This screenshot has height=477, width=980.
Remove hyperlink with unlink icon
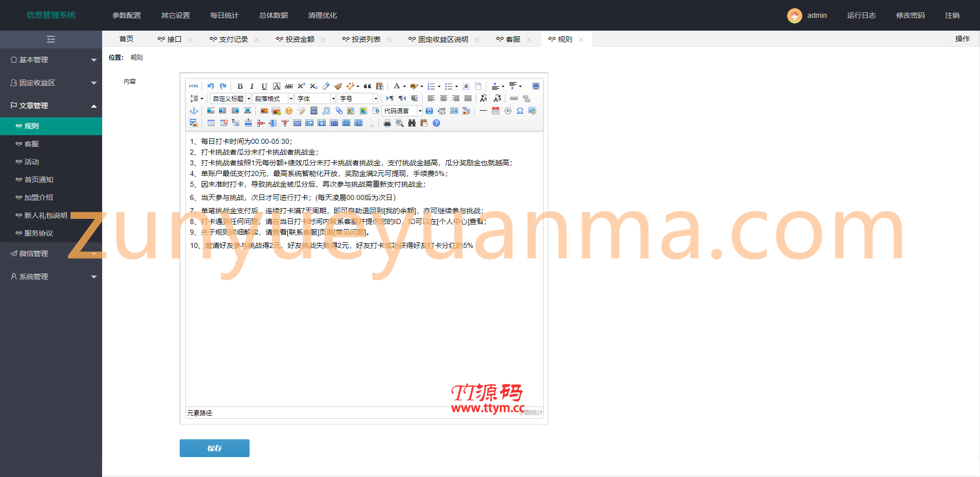526,98
